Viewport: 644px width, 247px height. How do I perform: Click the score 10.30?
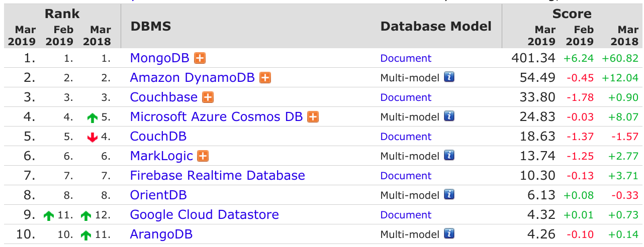pyautogui.click(x=538, y=176)
